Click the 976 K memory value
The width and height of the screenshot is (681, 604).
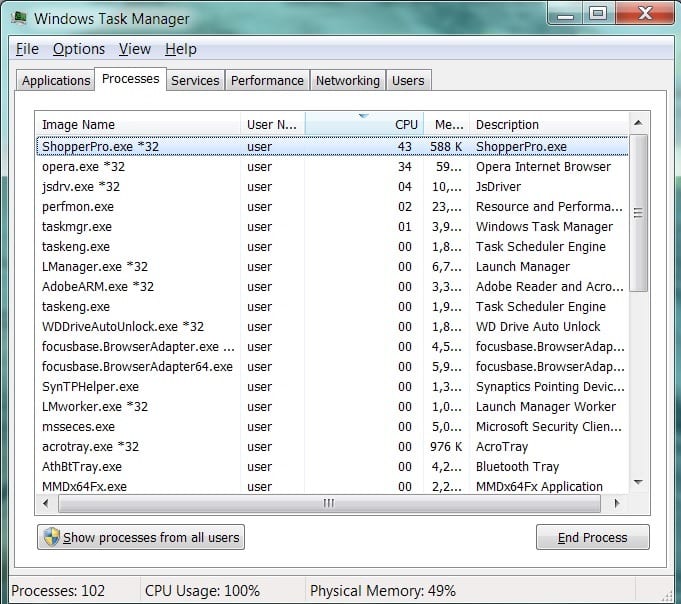[446, 446]
